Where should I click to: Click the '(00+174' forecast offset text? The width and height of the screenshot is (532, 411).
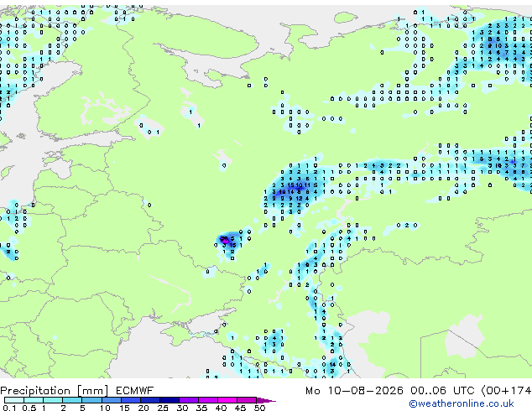coord(506,391)
